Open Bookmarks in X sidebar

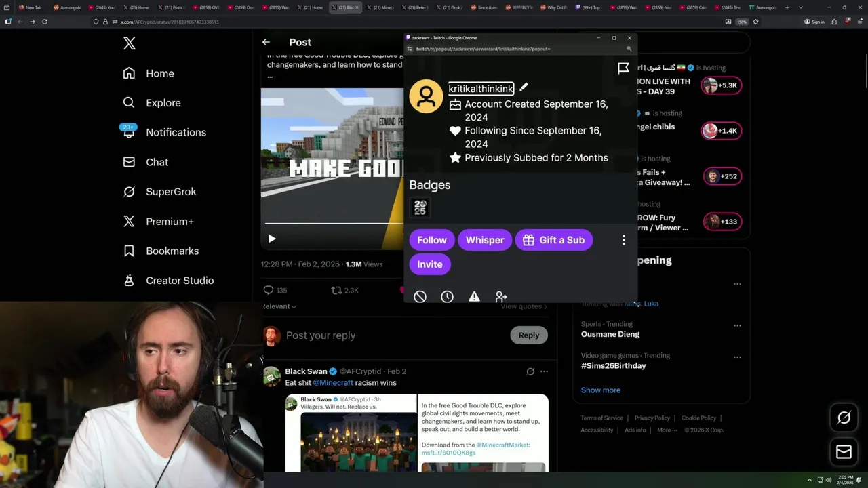[x=161, y=251]
